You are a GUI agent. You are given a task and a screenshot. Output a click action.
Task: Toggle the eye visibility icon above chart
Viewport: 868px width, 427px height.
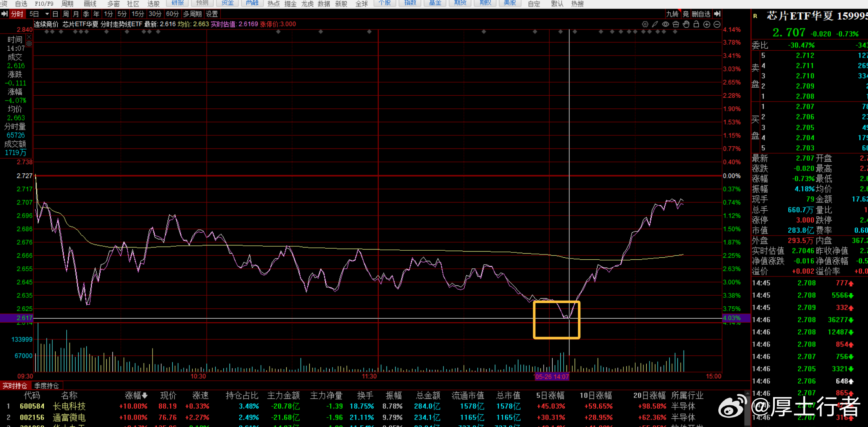(666, 25)
